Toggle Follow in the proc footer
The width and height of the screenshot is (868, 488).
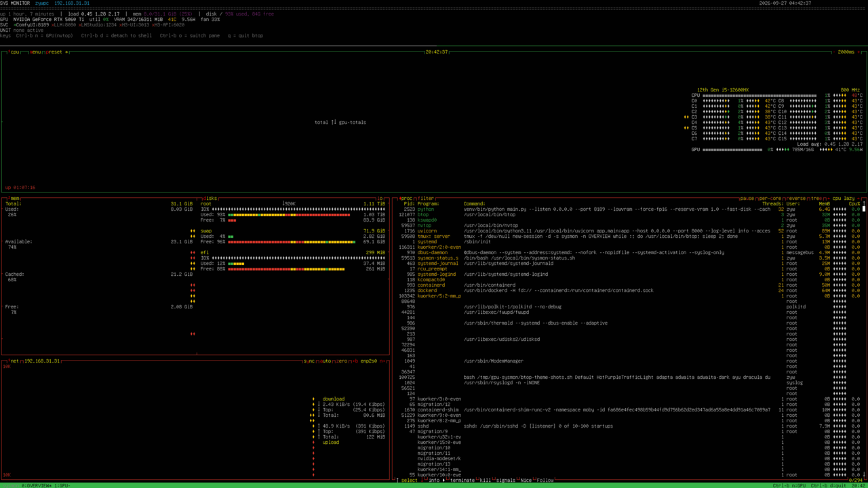545,481
